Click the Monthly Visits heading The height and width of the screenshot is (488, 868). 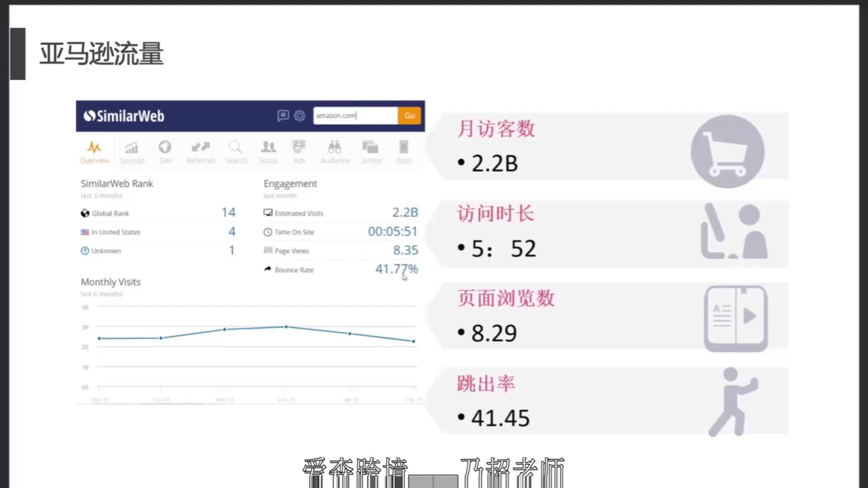pos(111,282)
